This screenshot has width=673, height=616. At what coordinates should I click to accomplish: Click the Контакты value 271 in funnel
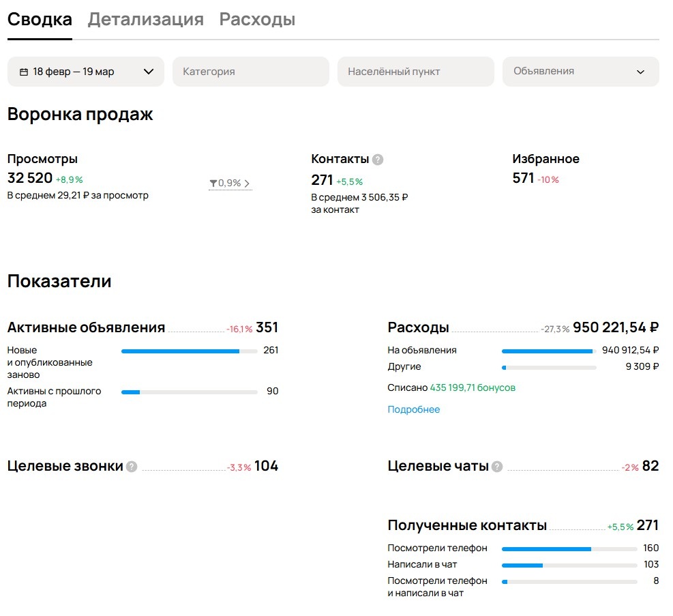click(322, 180)
